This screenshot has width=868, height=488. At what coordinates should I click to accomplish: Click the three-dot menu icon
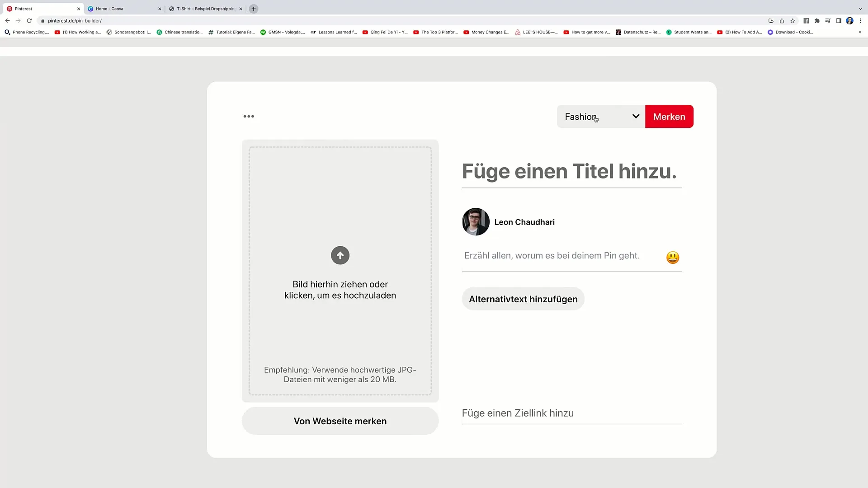[x=249, y=116]
